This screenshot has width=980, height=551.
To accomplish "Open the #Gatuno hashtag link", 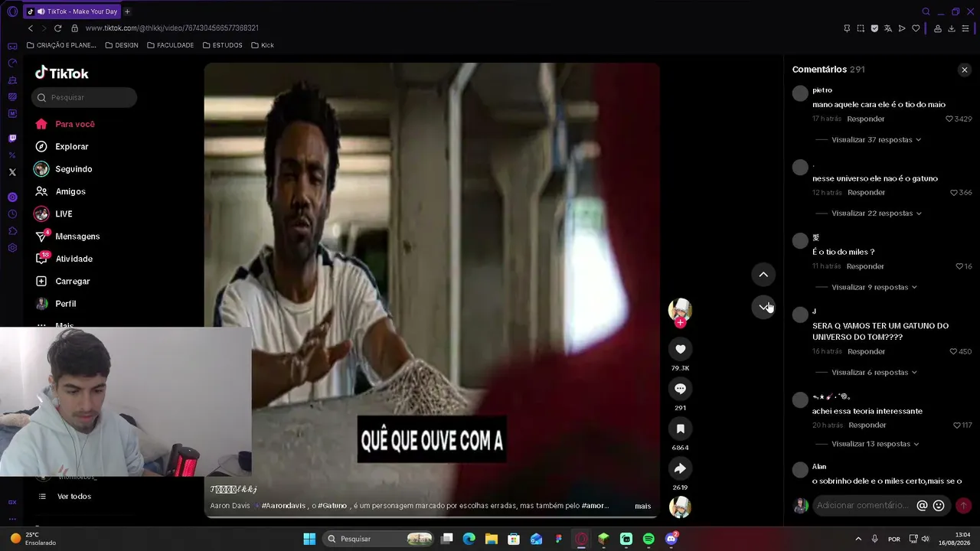I will [332, 506].
